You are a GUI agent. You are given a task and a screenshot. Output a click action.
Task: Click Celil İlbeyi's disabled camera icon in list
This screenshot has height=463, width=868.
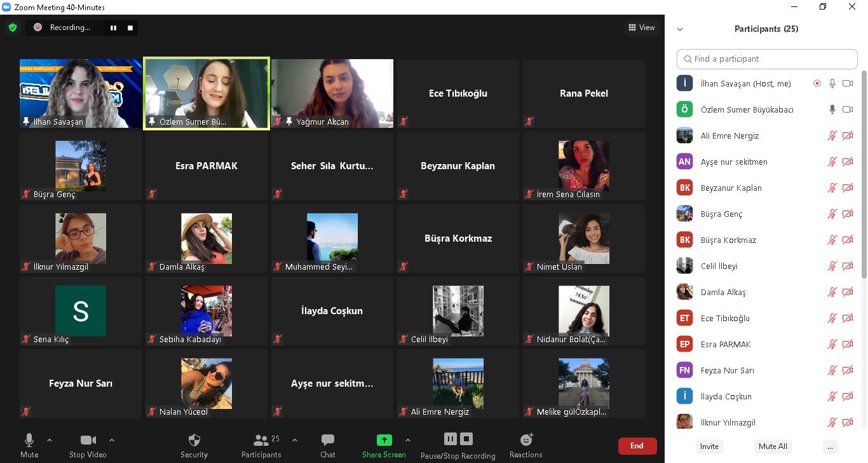848,266
